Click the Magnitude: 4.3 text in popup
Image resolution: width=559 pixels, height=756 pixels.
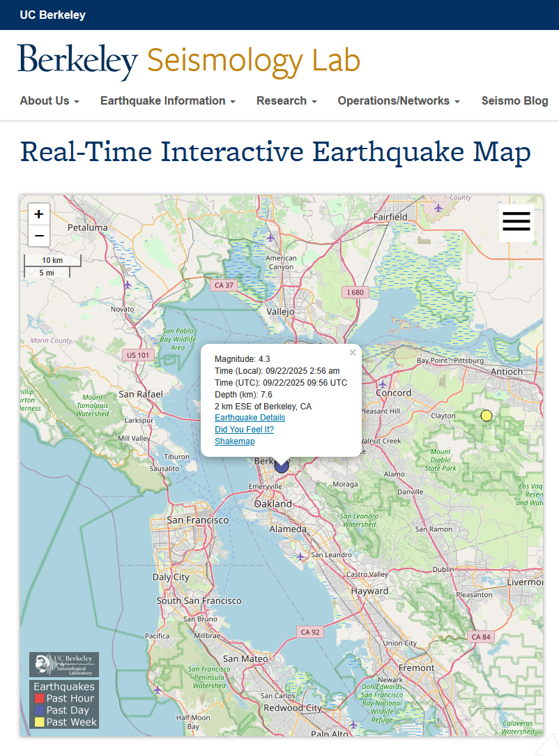click(243, 359)
